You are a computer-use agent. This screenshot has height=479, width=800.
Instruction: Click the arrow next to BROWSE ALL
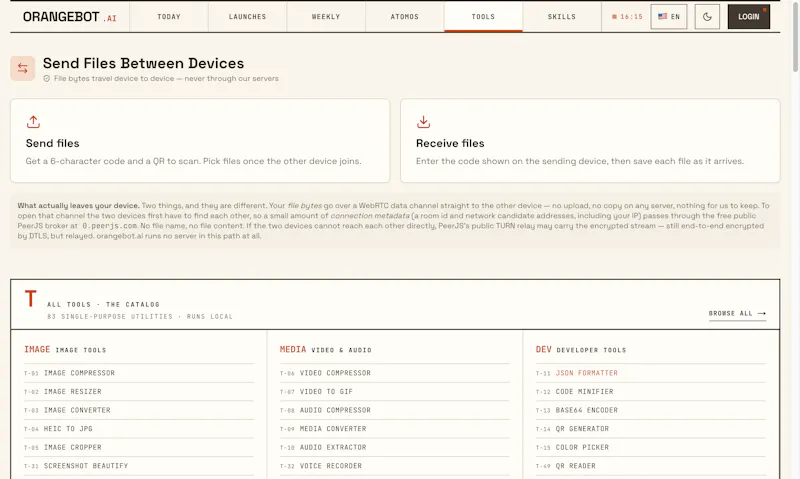pyautogui.click(x=762, y=313)
